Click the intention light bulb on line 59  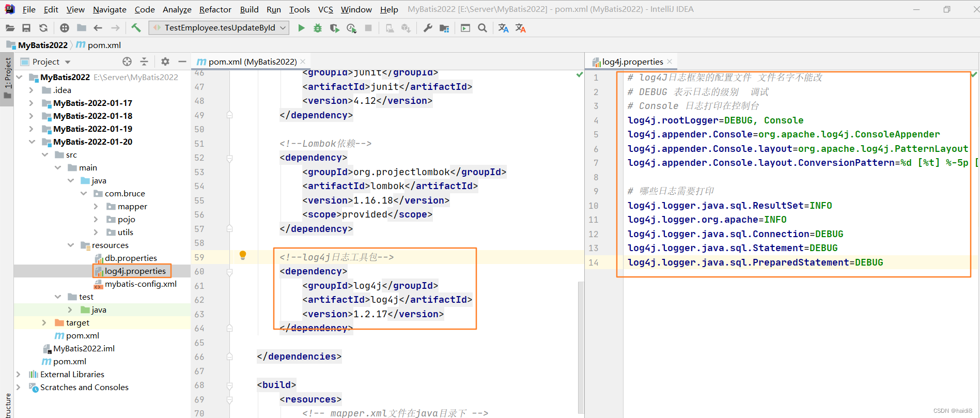point(243,255)
